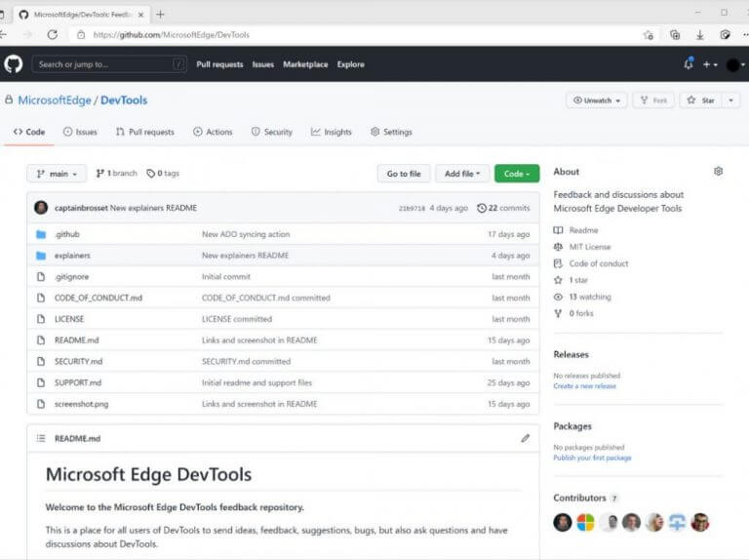Image resolution: width=749 pixels, height=560 pixels.
Task: Open the user profile avatar dropdown
Action: tap(735, 64)
